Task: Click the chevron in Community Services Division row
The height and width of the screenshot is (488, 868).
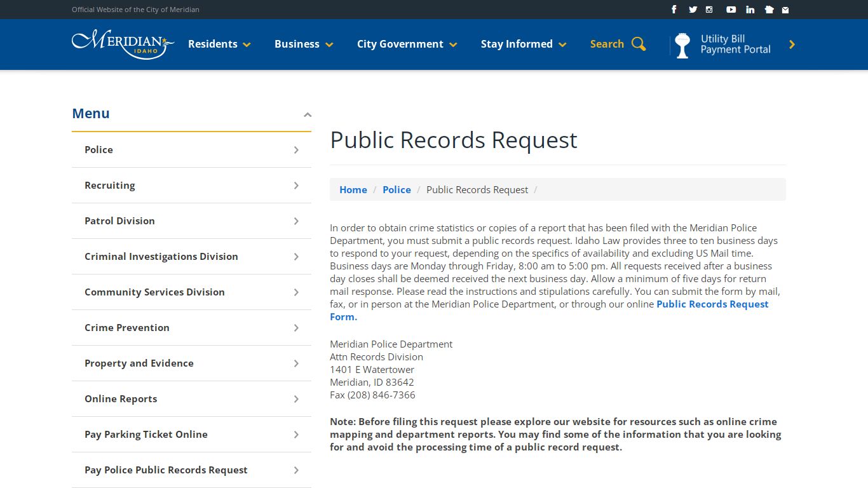Action: coord(296,292)
